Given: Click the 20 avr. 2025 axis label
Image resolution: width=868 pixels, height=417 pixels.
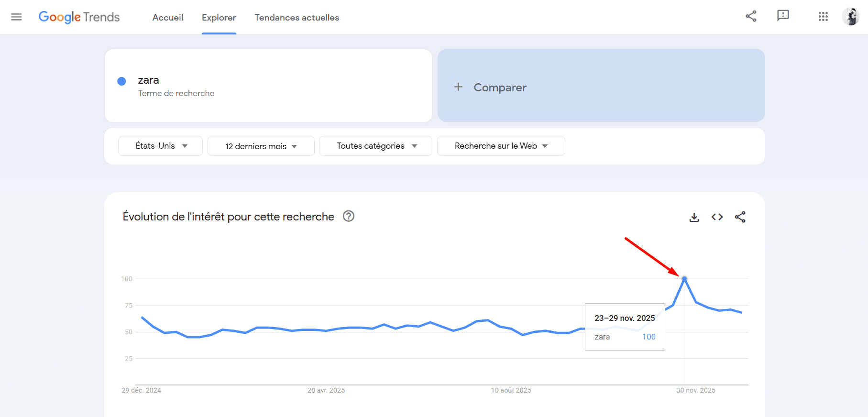Looking at the screenshot, I should (326, 390).
